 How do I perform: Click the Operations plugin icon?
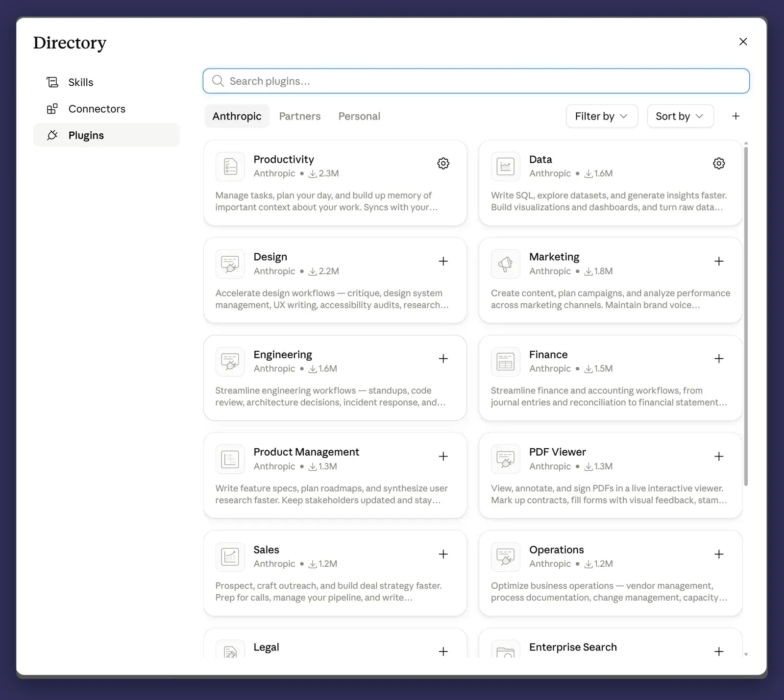pyautogui.click(x=506, y=557)
